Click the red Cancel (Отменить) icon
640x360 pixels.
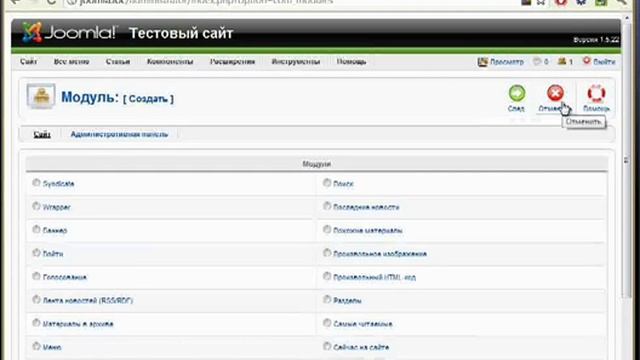click(555, 93)
